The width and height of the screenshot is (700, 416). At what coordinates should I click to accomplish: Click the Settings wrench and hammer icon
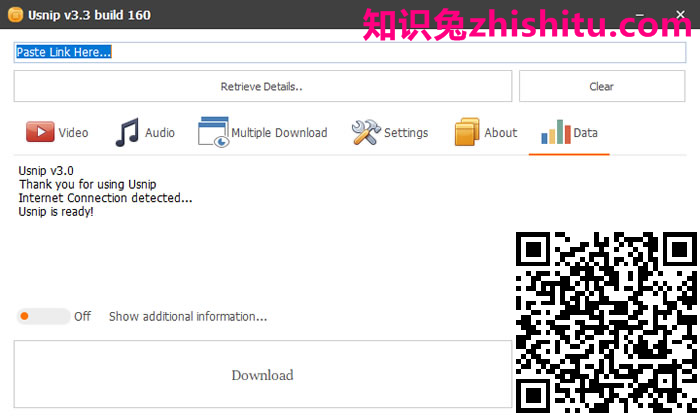point(366,132)
